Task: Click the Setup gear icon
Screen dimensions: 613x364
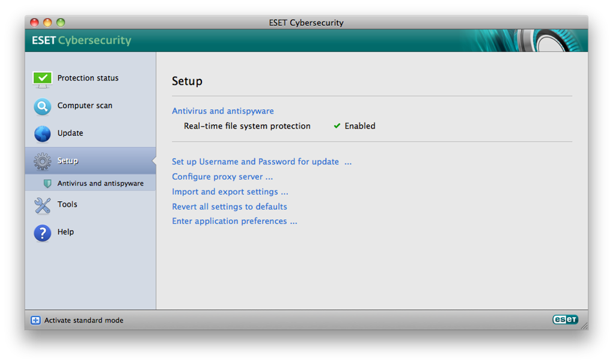Action: tap(42, 162)
